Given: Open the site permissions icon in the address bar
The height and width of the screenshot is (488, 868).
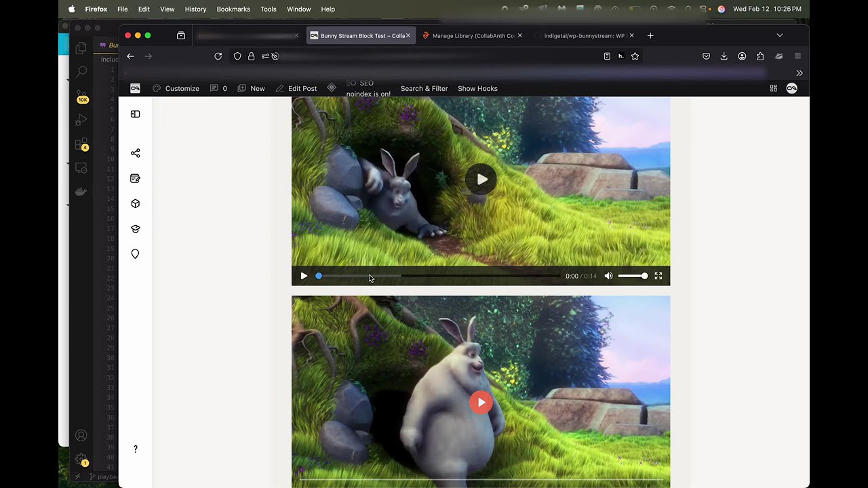Looking at the screenshot, I should (265, 56).
